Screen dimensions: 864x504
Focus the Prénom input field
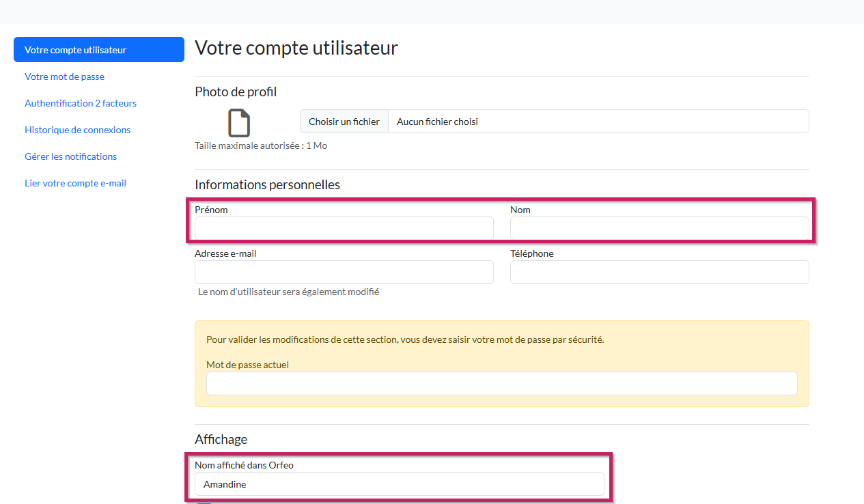344,228
